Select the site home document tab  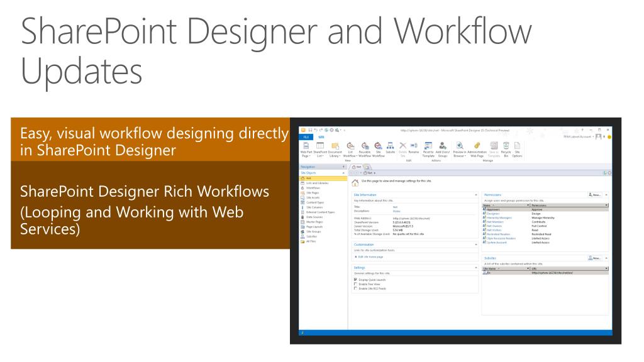[357, 167]
